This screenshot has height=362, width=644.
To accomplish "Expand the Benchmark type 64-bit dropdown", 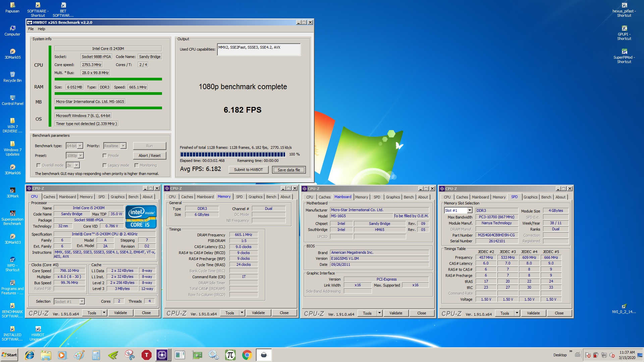I will pyautogui.click(x=80, y=146).
